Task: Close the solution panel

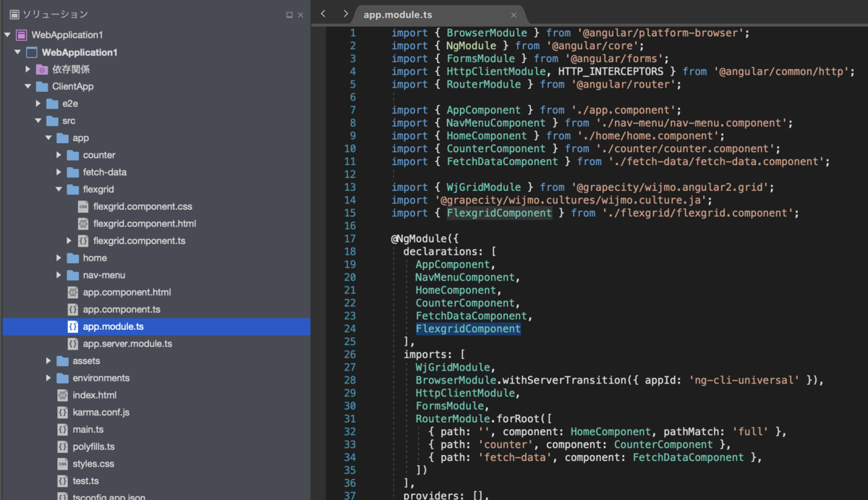Action: [x=301, y=14]
